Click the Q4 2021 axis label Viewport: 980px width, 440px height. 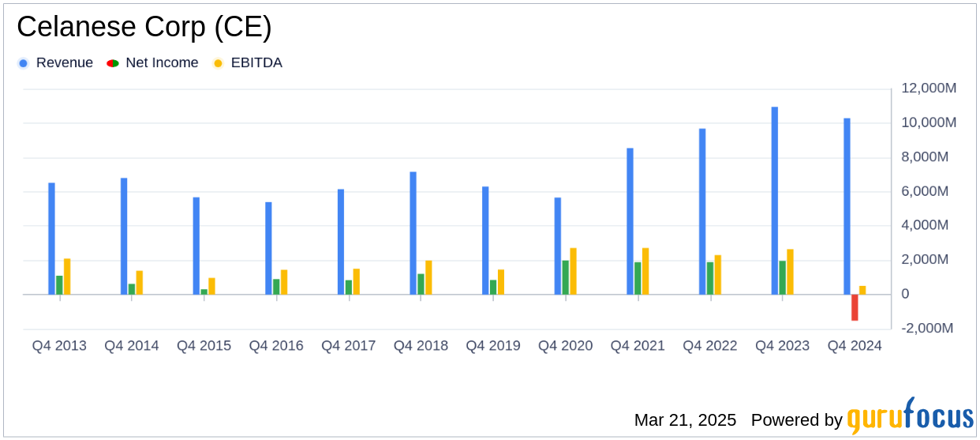point(638,346)
